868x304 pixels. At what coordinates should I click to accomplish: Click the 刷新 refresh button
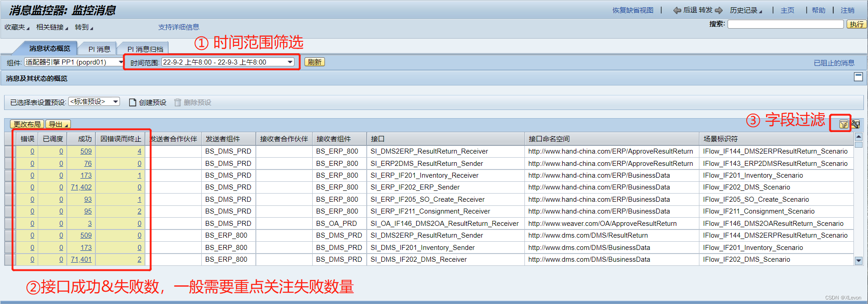pyautogui.click(x=314, y=62)
